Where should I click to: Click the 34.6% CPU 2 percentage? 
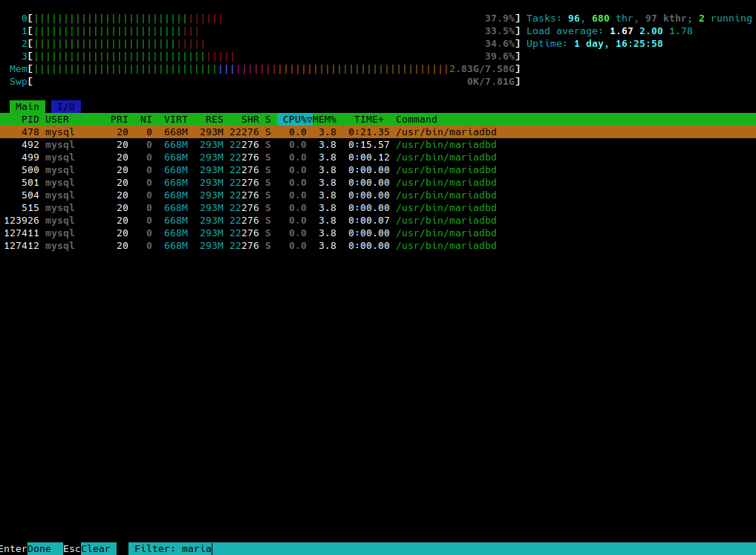(x=500, y=43)
